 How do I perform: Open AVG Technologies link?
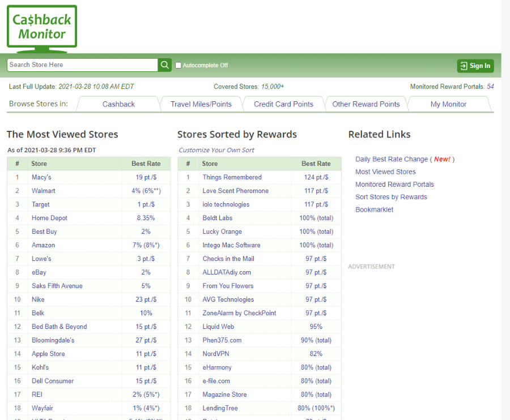coord(228,300)
